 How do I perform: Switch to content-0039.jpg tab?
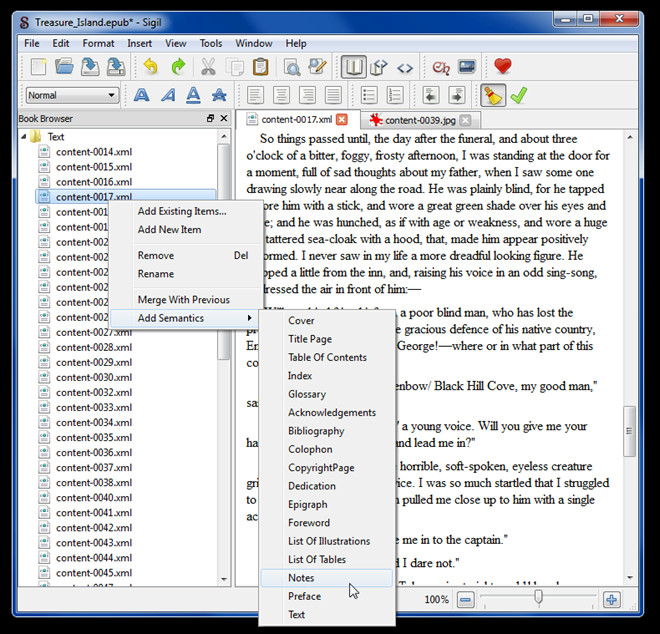pyautogui.click(x=420, y=120)
